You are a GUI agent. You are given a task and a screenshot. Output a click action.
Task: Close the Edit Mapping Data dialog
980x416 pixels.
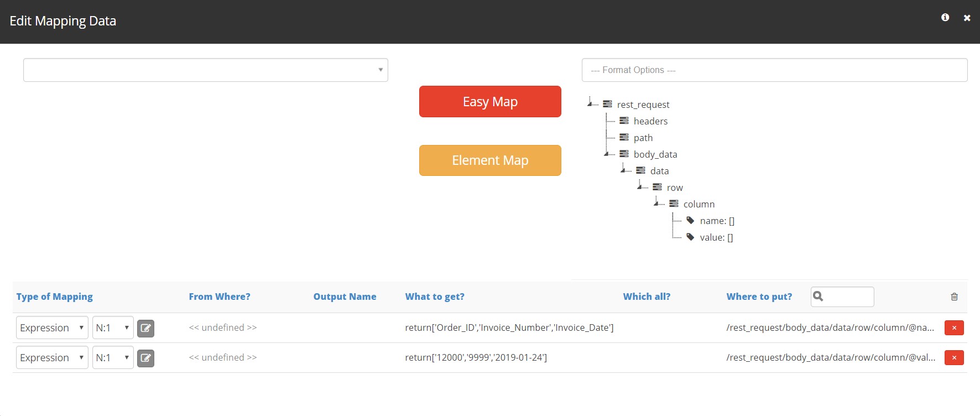tap(967, 18)
